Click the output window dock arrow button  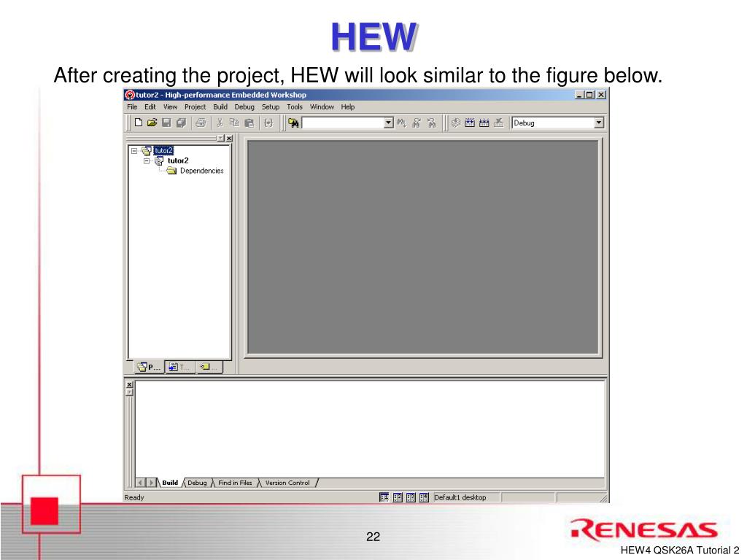(x=129, y=392)
